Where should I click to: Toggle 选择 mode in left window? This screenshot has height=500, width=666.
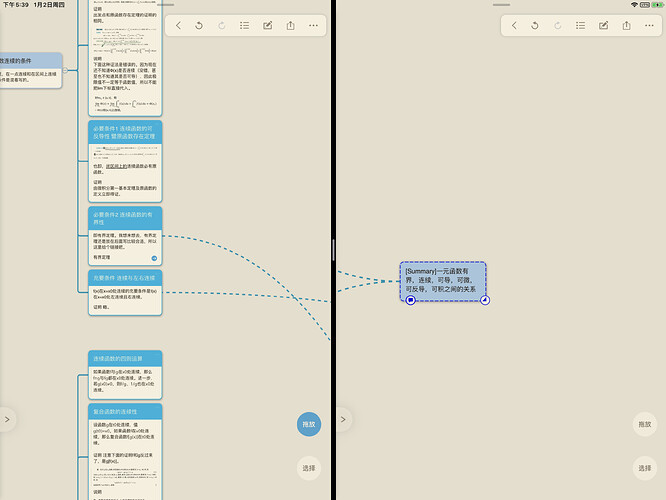pos(309,468)
